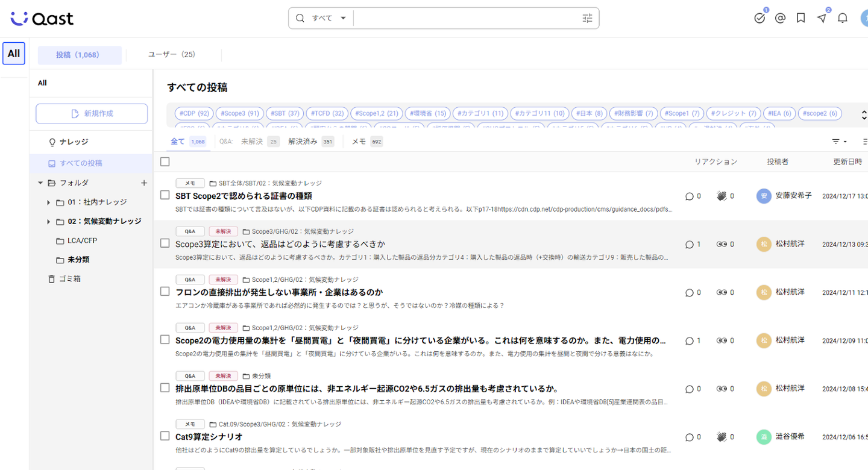This screenshot has height=470, width=868.
Task: Collapse the フォルダ tree section
Action: (40, 183)
